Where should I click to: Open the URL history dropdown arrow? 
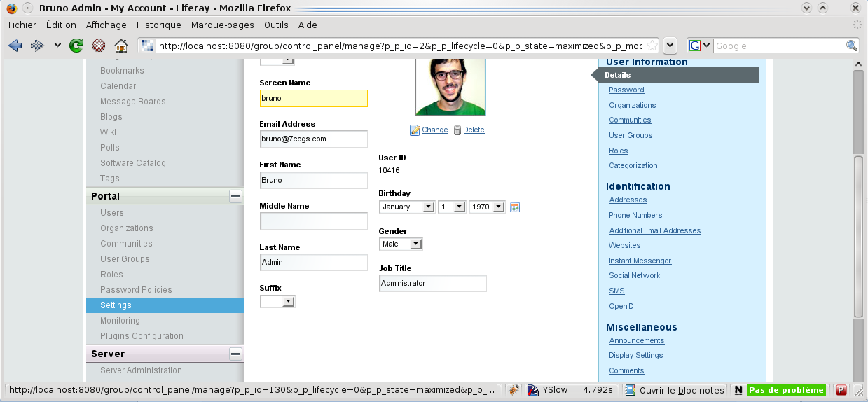(x=670, y=46)
